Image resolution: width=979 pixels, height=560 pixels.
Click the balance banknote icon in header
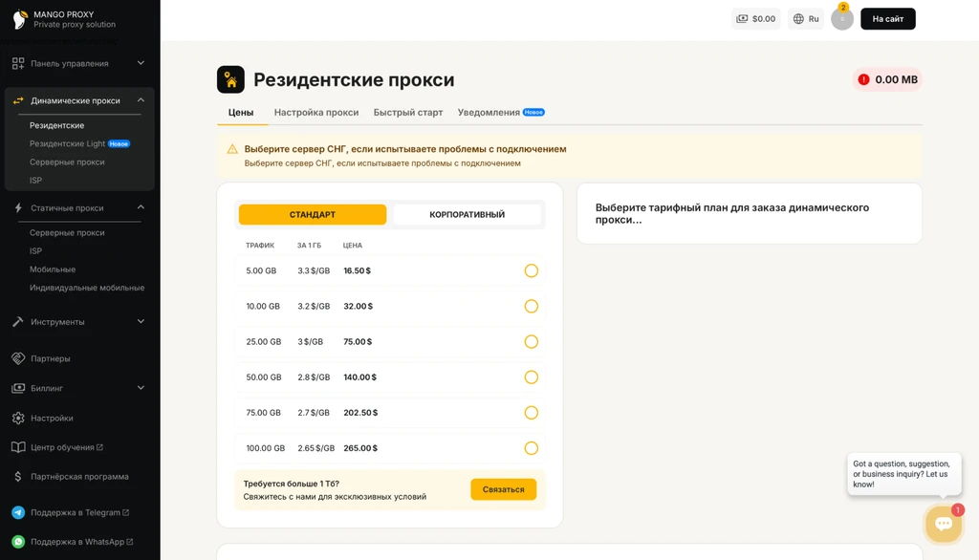(x=742, y=19)
